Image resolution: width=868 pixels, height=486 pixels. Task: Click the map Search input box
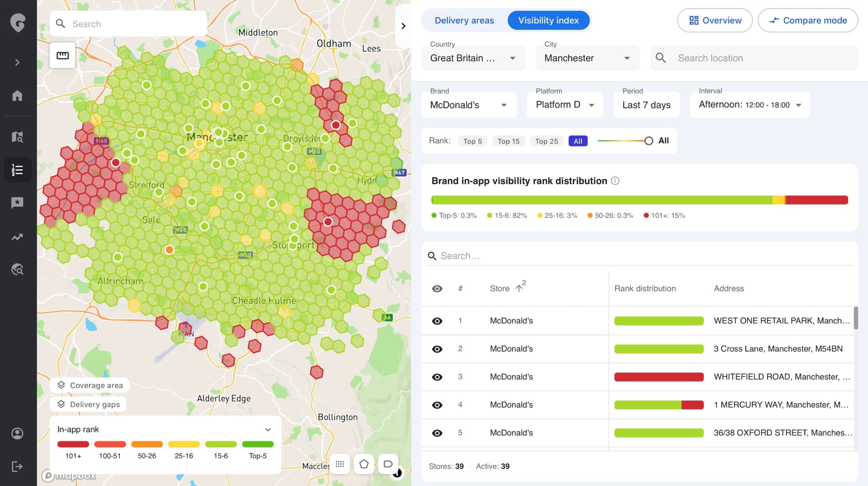[128, 24]
